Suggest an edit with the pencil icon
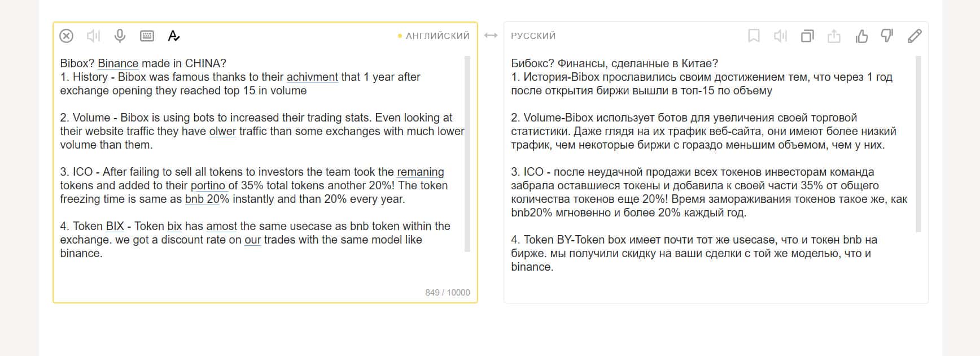 915,36
